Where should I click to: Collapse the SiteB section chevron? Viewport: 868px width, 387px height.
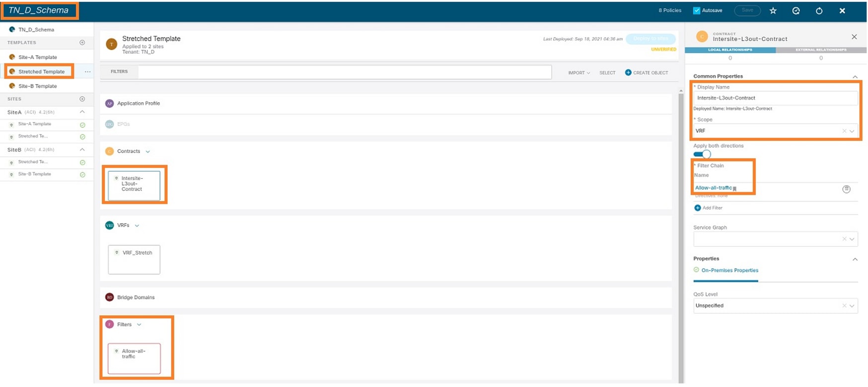pos(82,149)
